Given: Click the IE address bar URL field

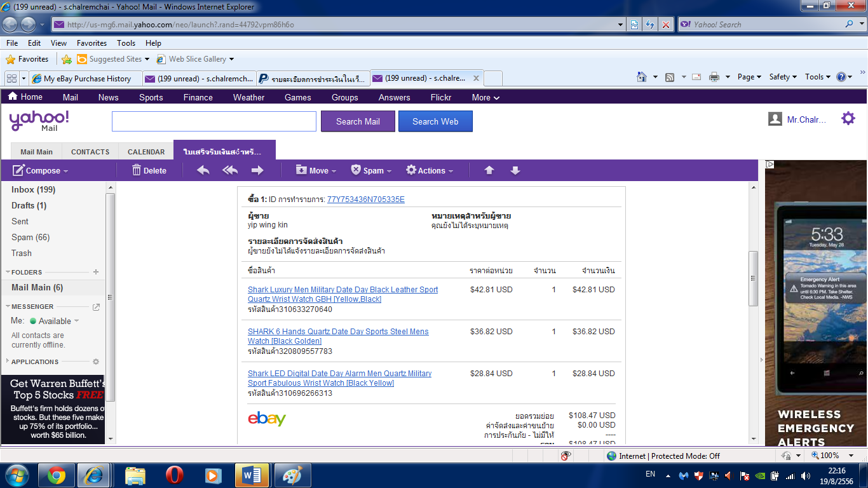Looking at the screenshot, I should (x=337, y=25).
